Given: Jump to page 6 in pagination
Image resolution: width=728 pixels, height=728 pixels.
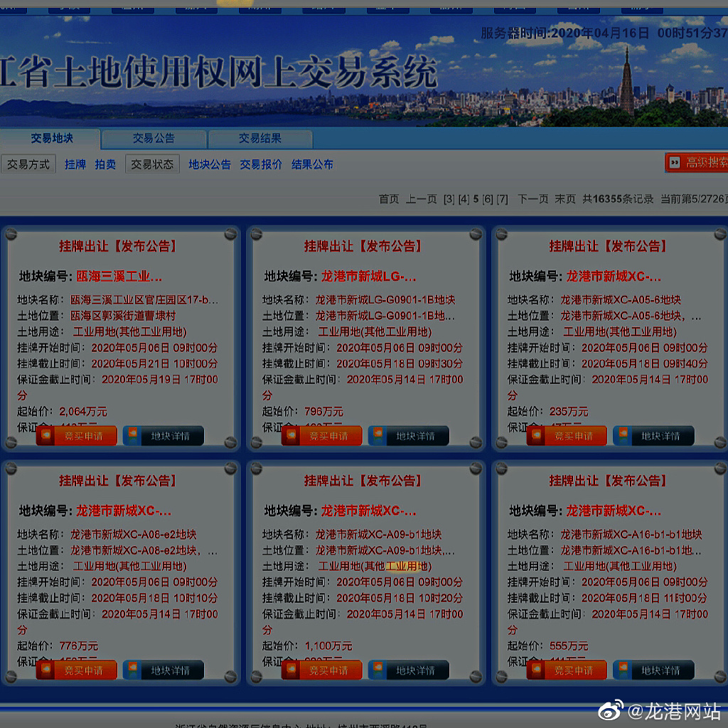Looking at the screenshot, I should [488, 199].
